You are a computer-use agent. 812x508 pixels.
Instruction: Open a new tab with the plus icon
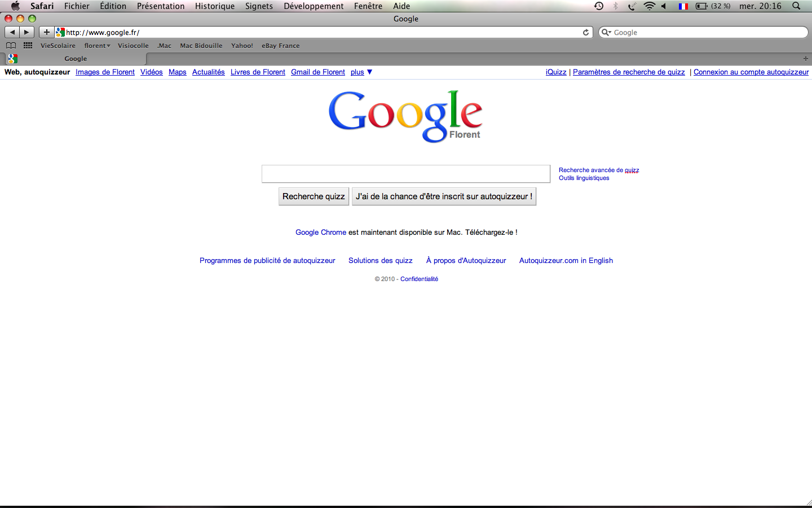click(805, 59)
